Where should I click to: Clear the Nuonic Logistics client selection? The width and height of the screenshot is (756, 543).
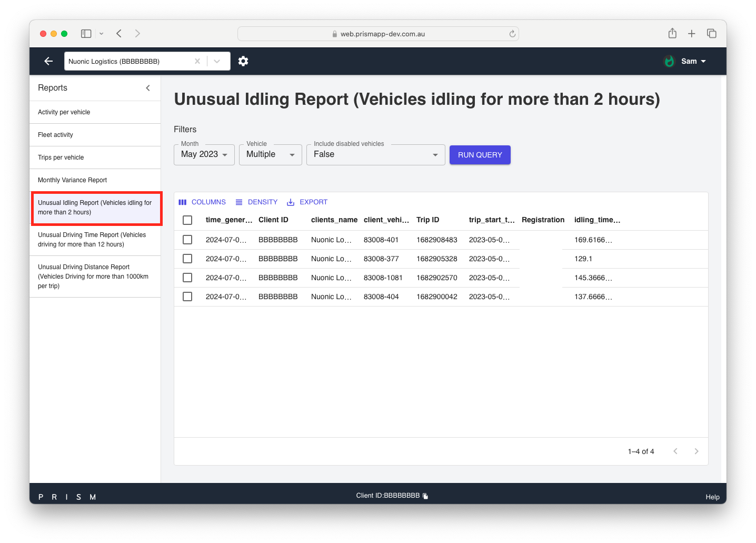[197, 61]
